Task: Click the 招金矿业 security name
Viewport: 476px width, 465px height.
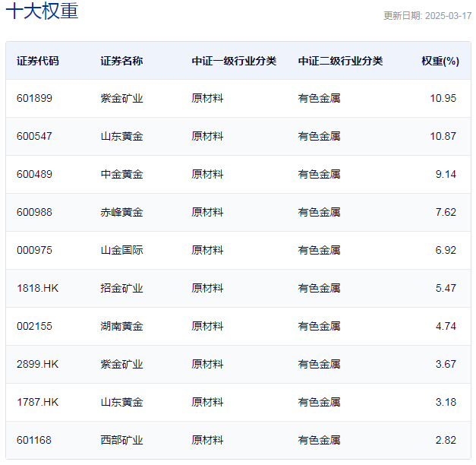Action: tap(121, 288)
